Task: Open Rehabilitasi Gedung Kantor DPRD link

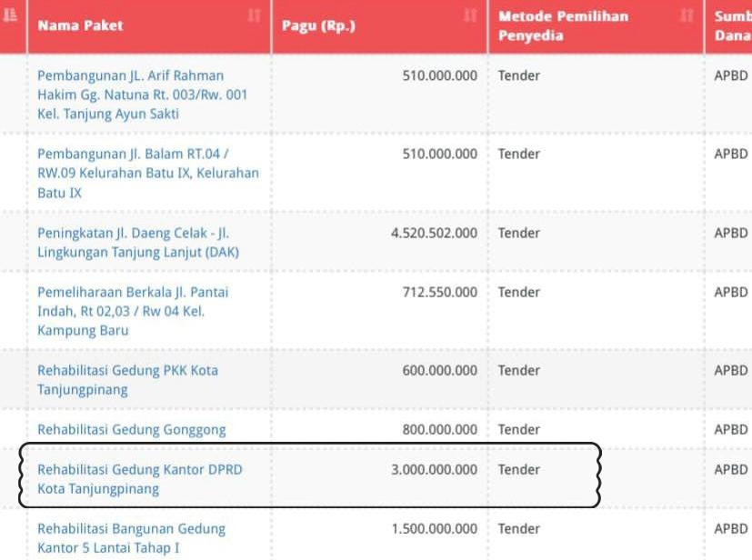Action: tap(139, 479)
